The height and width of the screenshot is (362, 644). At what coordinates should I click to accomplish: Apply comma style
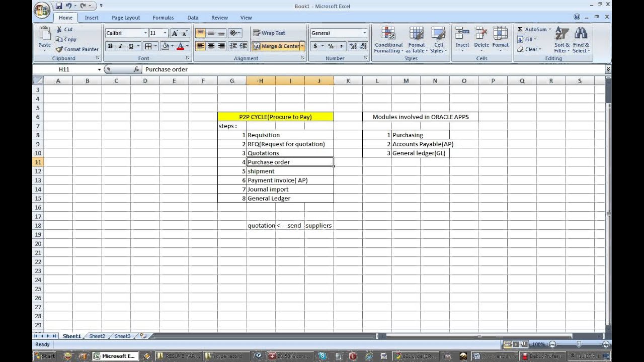pos(341,46)
